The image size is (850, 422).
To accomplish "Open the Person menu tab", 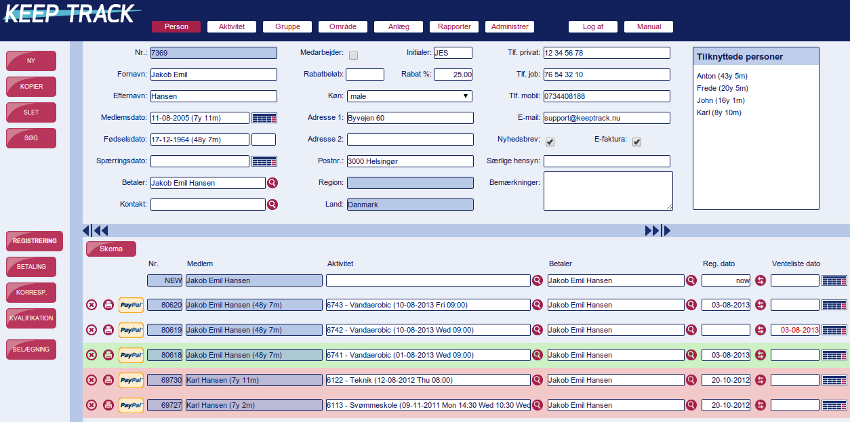I will click(x=176, y=27).
